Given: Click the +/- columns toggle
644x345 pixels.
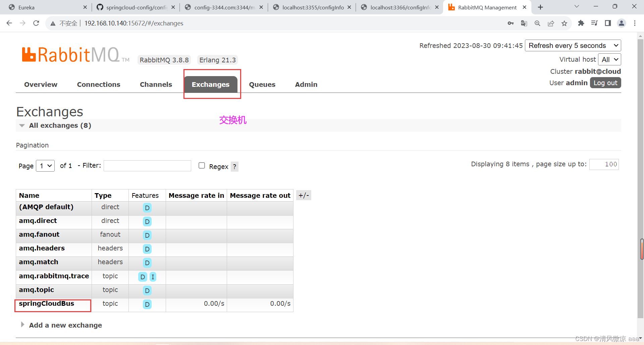Looking at the screenshot, I should pos(304,195).
